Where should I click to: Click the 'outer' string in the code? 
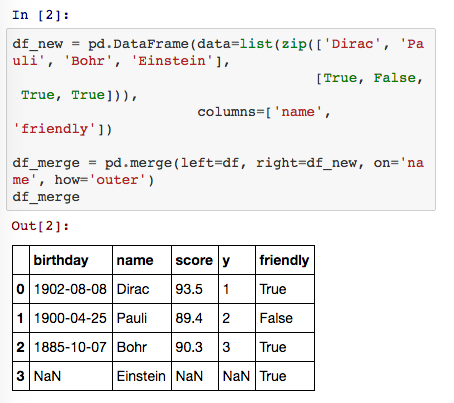(117, 180)
